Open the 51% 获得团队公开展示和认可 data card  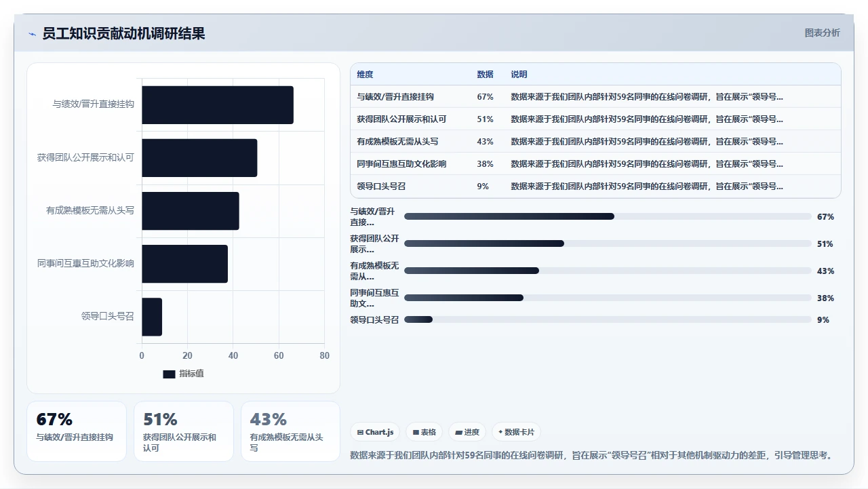[184, 431]
